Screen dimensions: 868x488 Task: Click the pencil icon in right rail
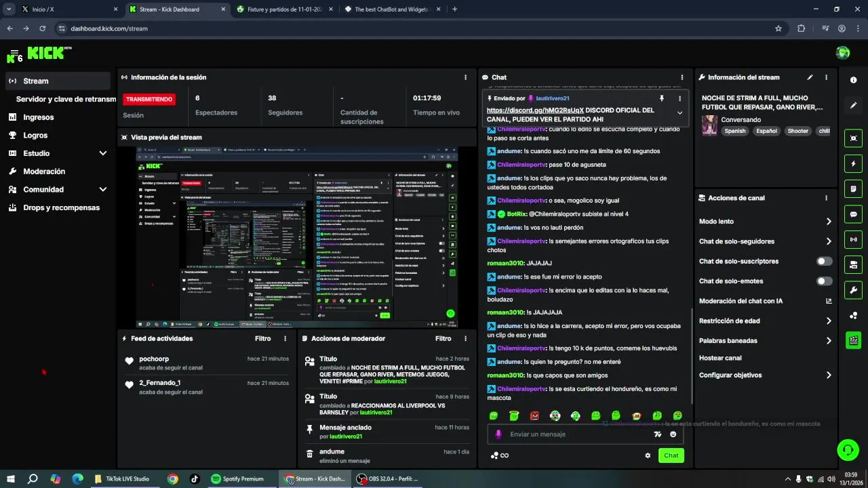click(x=853, y=106)
